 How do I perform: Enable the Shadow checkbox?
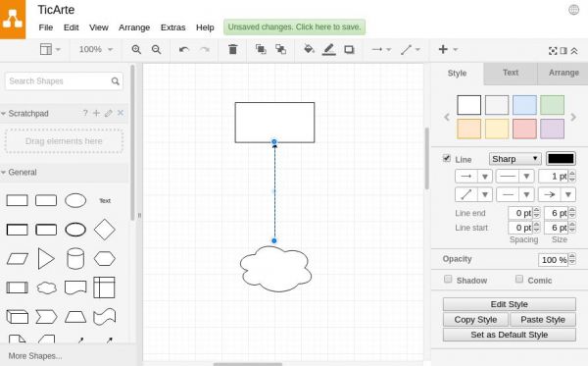pyautogui.click(x=448, y=279)
